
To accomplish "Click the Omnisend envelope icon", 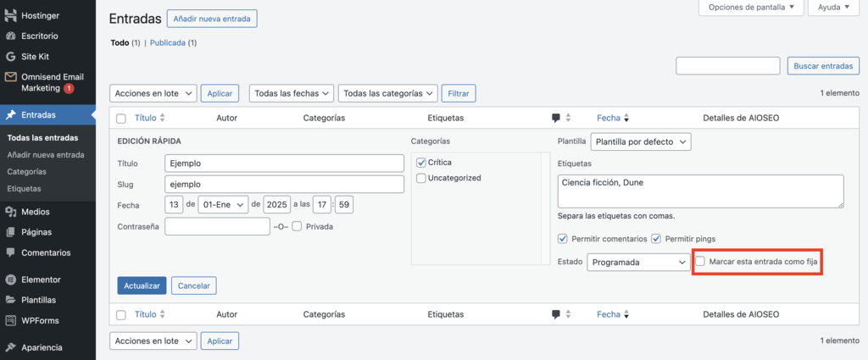I will 10,77.
